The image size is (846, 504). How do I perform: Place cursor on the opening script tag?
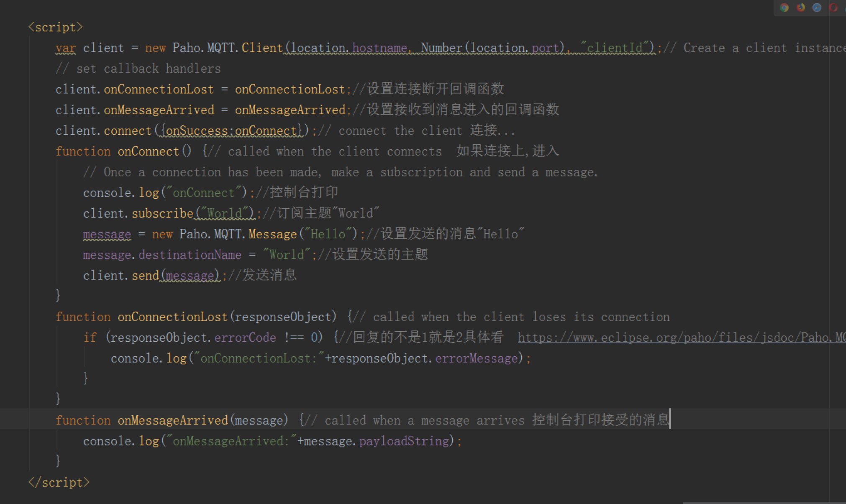55,28
